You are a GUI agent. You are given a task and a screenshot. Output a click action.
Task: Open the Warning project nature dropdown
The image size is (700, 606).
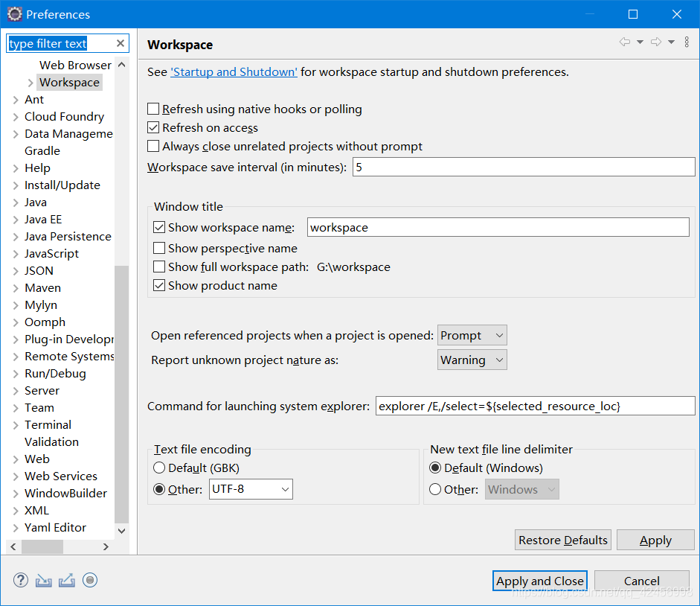[x=472, y=360]
